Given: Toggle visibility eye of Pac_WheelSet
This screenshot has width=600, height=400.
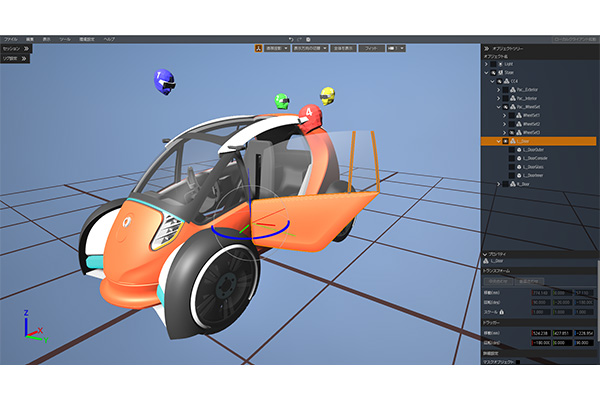Looking at the screenshot, I should click(505, 107).
